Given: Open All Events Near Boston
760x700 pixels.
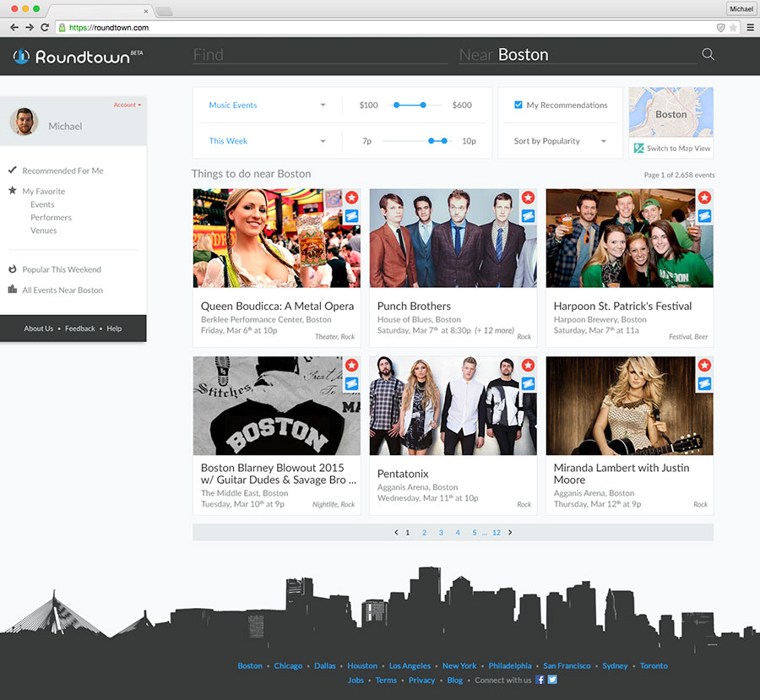Looking at the screenshot, I should click(x=62, y=290).
